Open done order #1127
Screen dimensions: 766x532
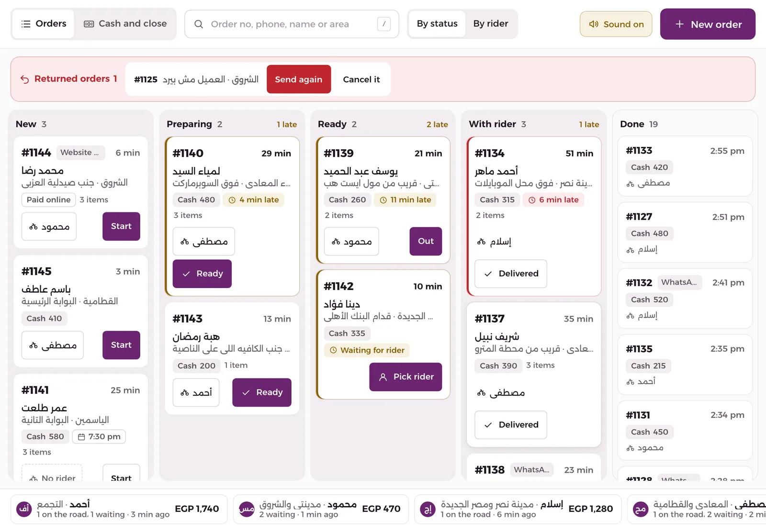[x=685, y=232]
